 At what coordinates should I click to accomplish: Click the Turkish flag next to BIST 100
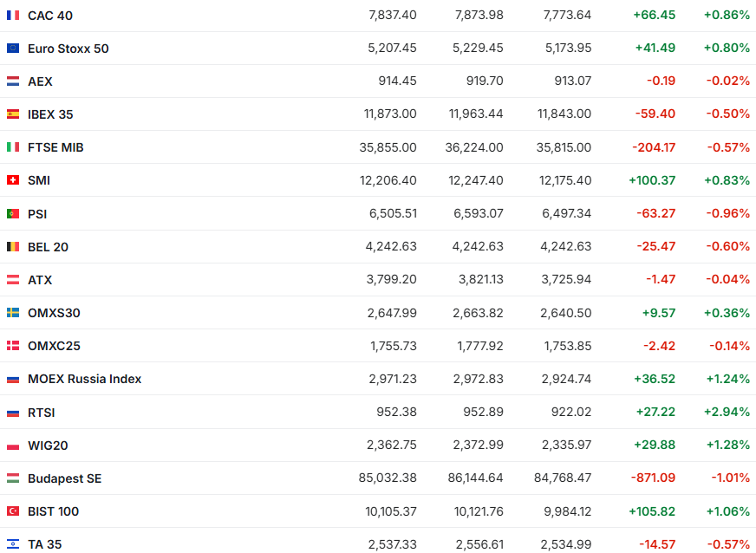(x=13, y=511)
